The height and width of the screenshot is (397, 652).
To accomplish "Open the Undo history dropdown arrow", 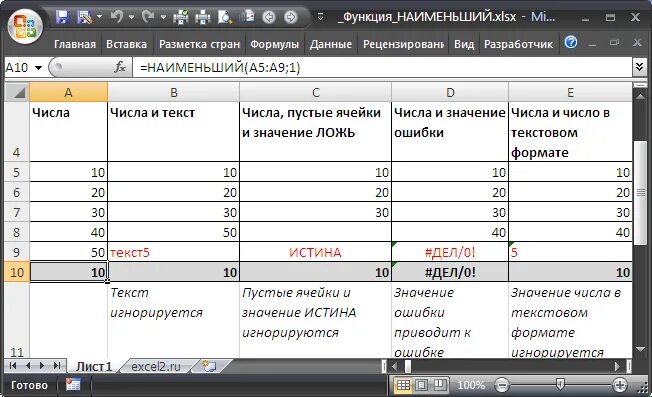I will click(131, 17).
